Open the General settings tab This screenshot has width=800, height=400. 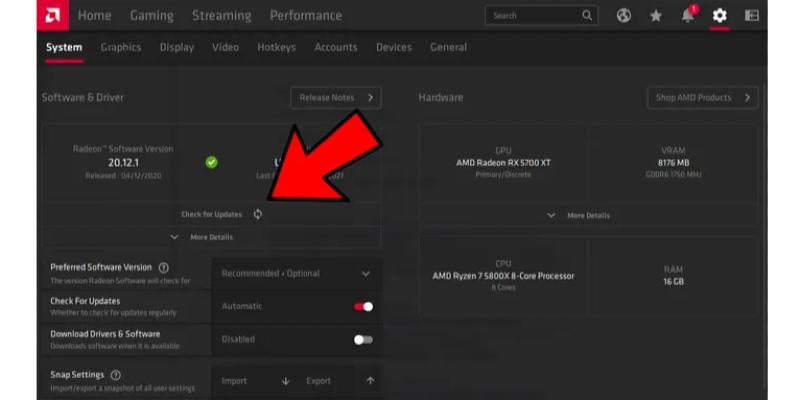pos(448,47)
